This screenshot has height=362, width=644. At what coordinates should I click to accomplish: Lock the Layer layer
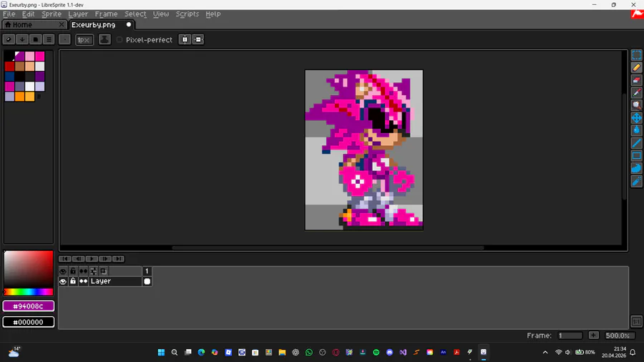pos(73,282)
